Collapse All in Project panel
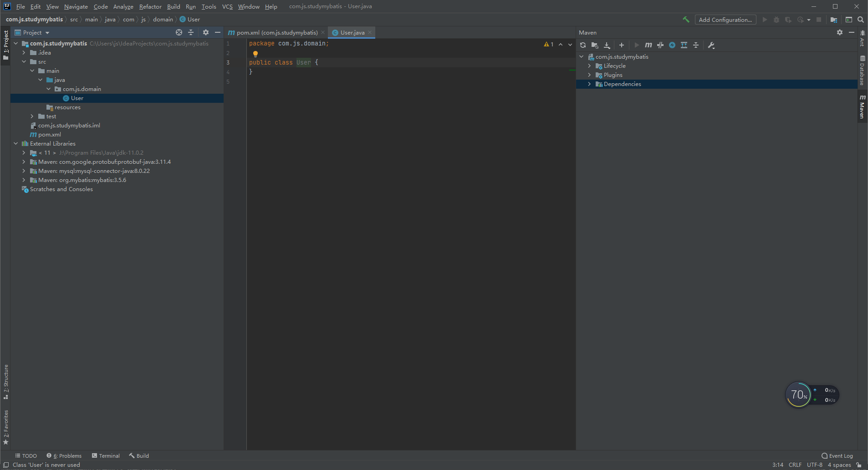 [191, 32]
